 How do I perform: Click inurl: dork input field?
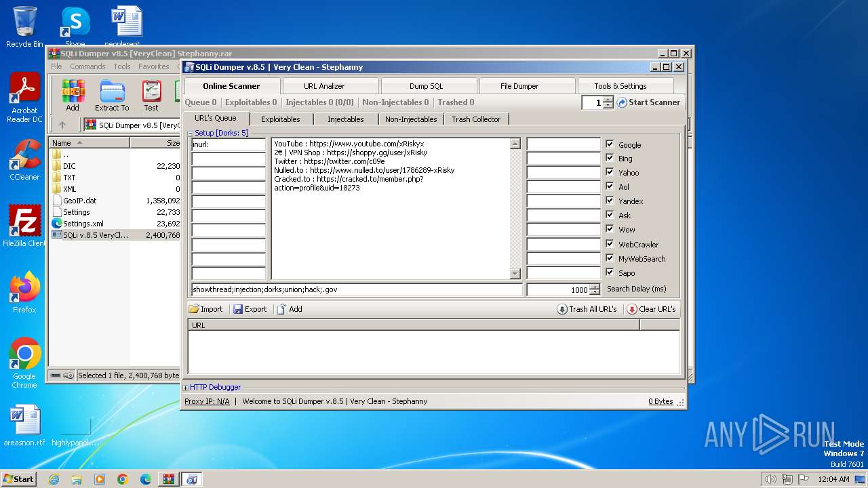(x=229, y=144)
